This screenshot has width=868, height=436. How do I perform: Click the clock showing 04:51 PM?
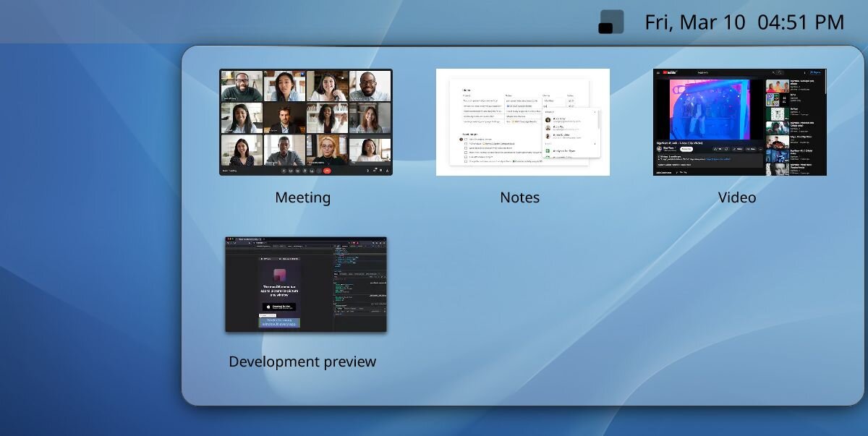pyautogui.click(x=801, y=22)
